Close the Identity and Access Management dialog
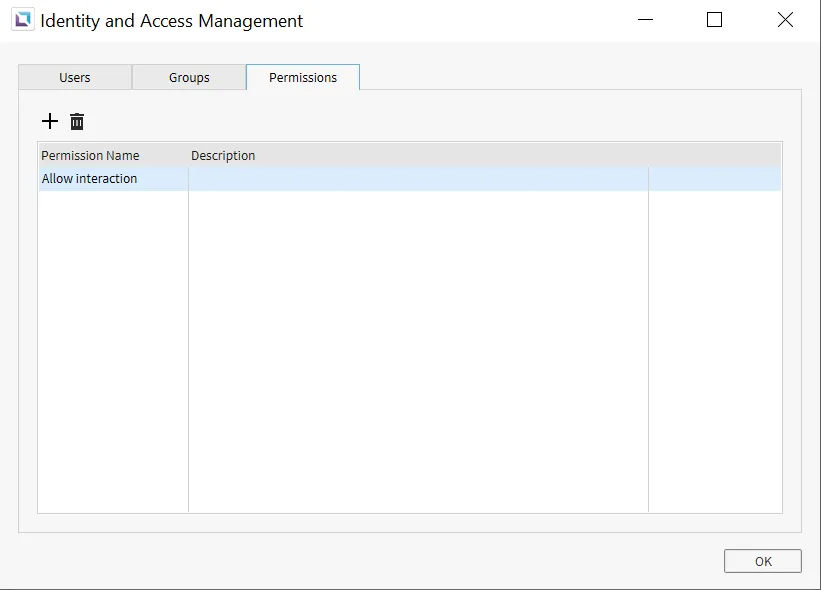821x590 pixels. pos(785,20)
